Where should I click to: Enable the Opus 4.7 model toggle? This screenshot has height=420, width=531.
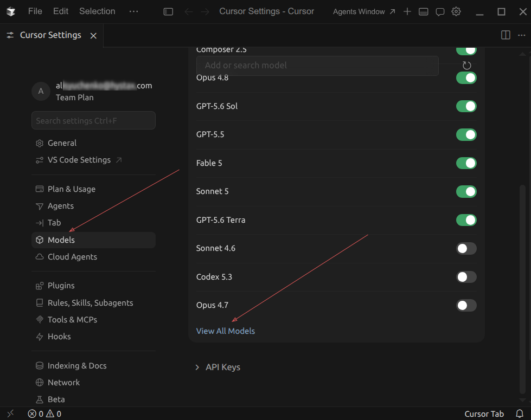click(x=466, y=305)
